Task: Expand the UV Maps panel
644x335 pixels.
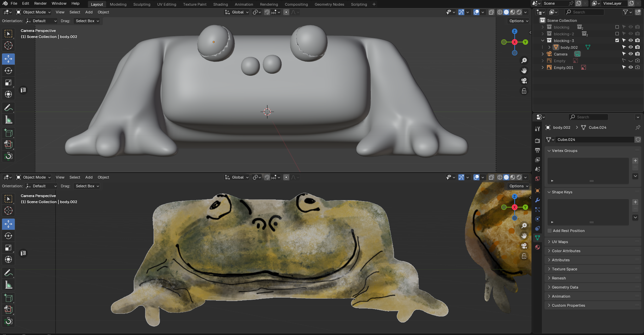Action: coord(560,242)
